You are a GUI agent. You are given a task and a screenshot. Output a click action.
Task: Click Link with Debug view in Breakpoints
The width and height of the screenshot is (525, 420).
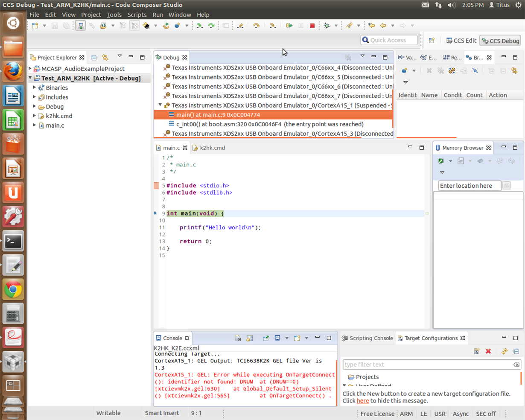point(514,70)
